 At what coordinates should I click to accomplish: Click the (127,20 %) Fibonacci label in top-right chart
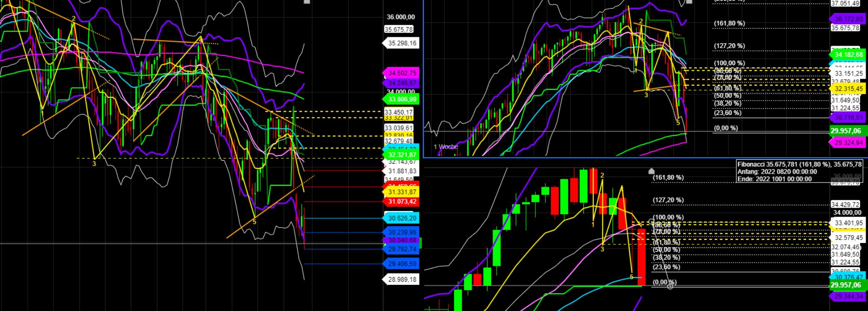[729, 46]
